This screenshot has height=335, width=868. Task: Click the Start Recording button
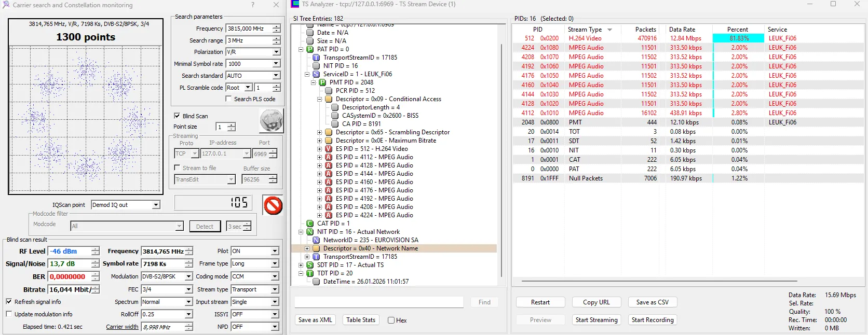[652, 320]
